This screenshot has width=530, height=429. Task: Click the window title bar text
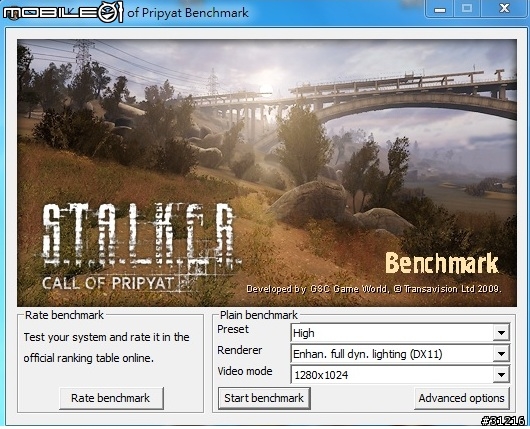click(188, 13)
